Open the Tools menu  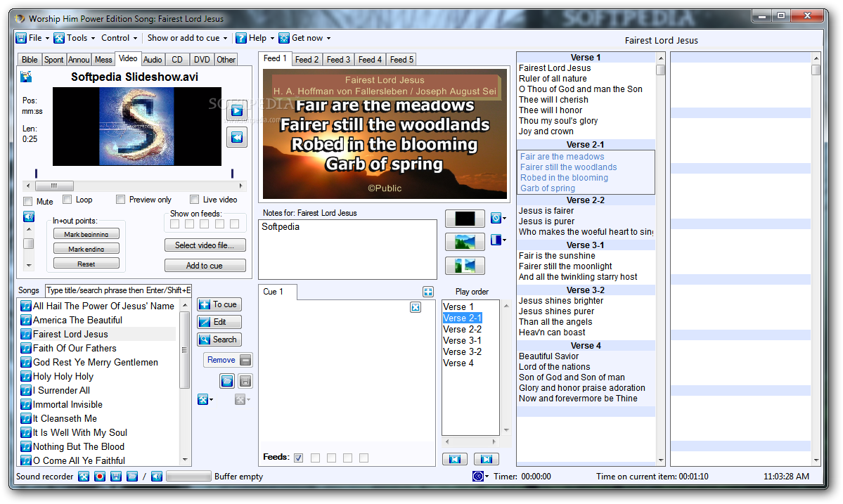tap(75, 38)
